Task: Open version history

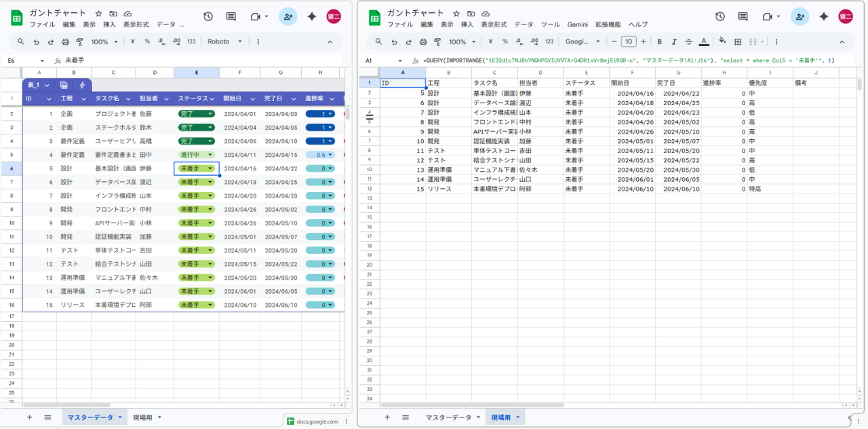Action: [719, 16]
